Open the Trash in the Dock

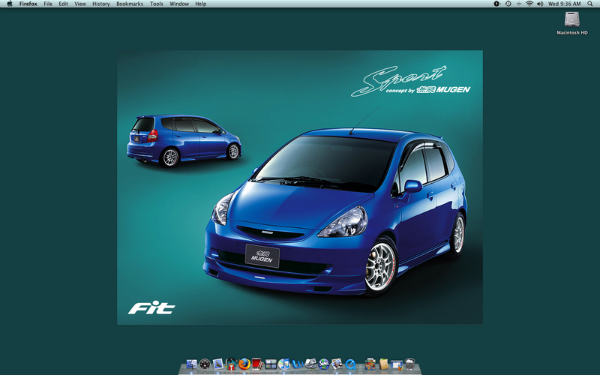410,364
